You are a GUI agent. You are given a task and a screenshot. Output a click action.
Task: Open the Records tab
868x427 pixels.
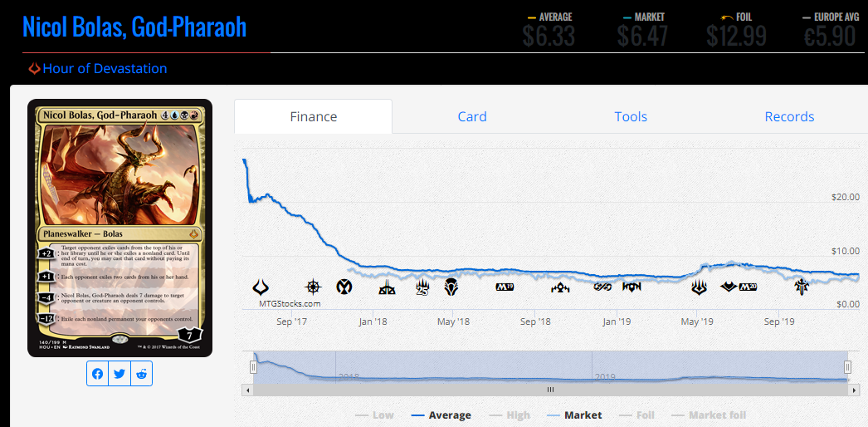pos(789,116)
